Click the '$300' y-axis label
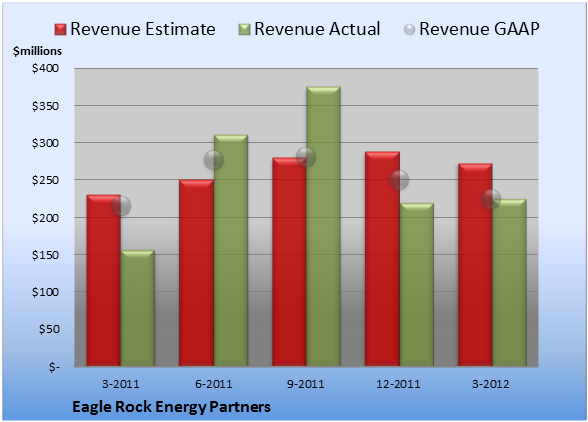Image resolution: width=588 pixels, height=422 pixels. (45, 143)
